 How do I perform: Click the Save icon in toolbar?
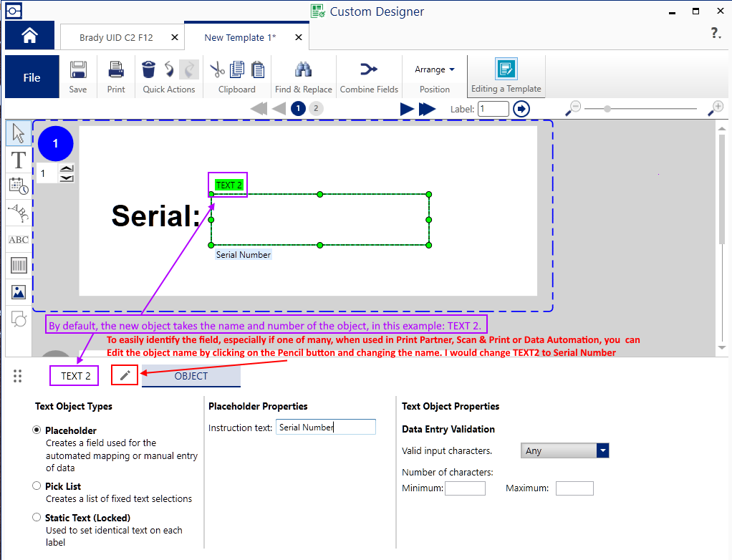(x=78, y=70)
